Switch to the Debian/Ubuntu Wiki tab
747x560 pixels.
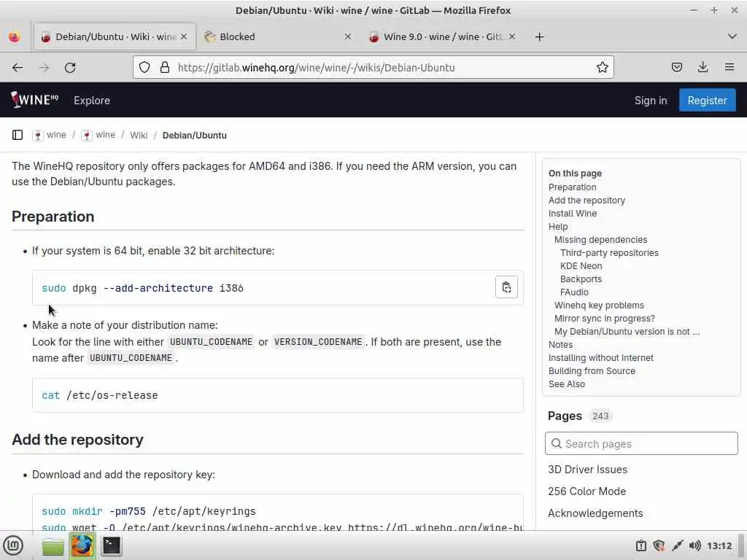[115, 36]
